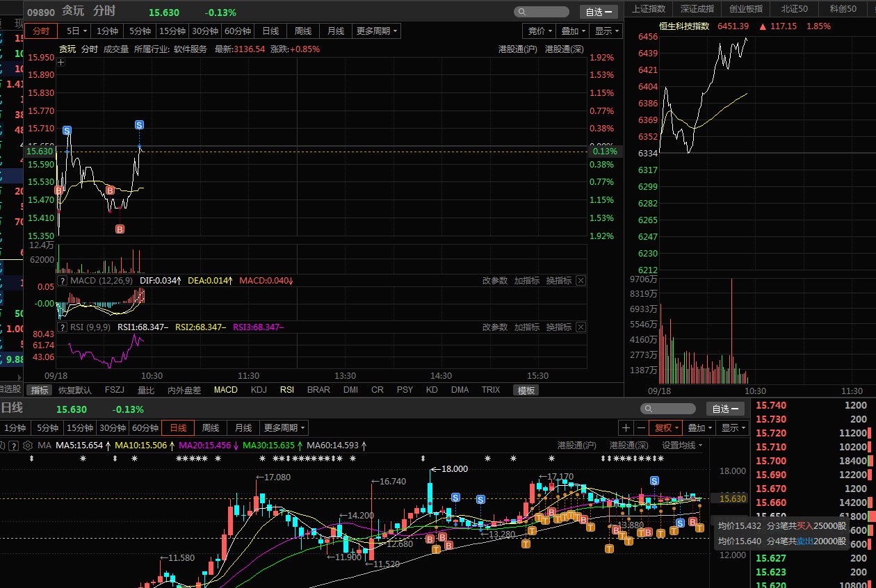This screenshot has width=876, height=588.
Task: Switch top chart to 1分钟 period
Action: tap(108, 31)
